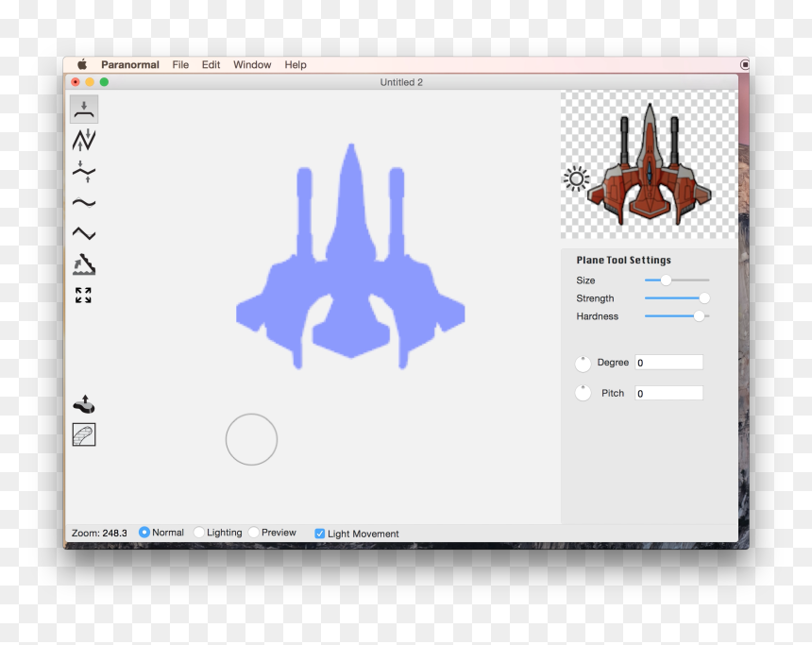Pick the Sharpen zigzag tool icon
This screenshot has width=812, height=645.
pyautogui.click(x=84, y=233)
